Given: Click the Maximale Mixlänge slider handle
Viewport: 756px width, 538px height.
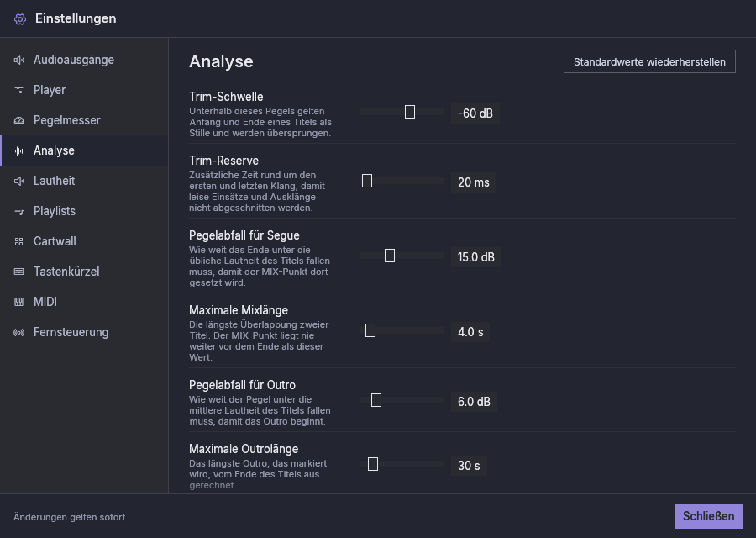Looking at the screenshot, I should coord(370,330).
